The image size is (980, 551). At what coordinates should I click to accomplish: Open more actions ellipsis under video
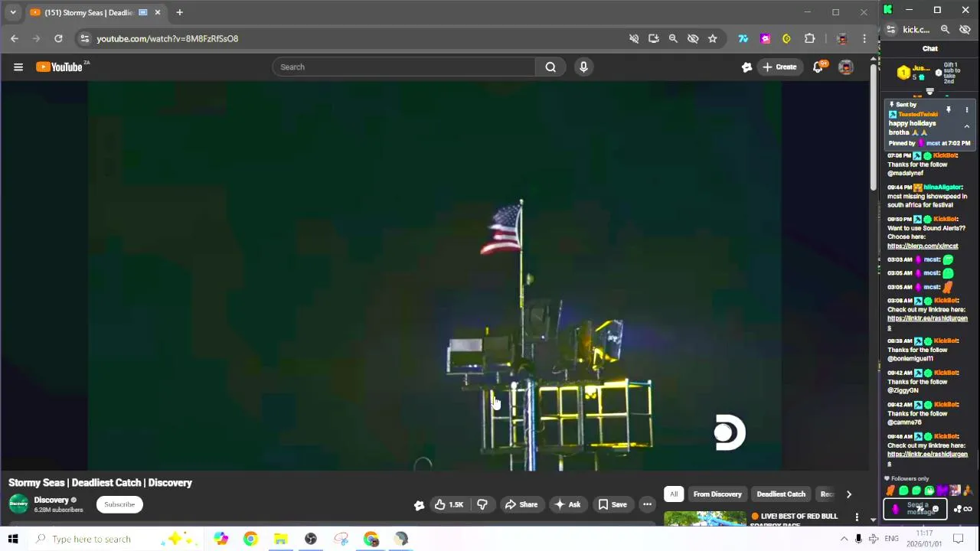click(x=647, y=504)
